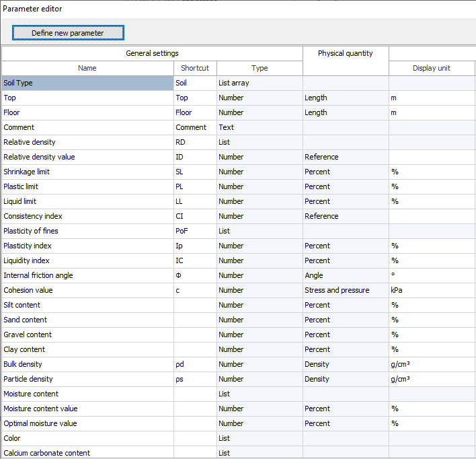
Task: Click the Angle physical quantity cell
Action: click(346, 275)
